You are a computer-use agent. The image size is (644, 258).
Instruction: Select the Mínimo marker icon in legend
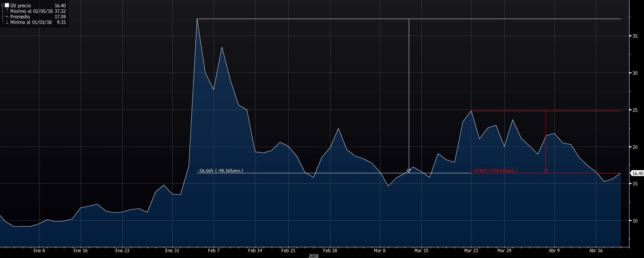(7, 22)
